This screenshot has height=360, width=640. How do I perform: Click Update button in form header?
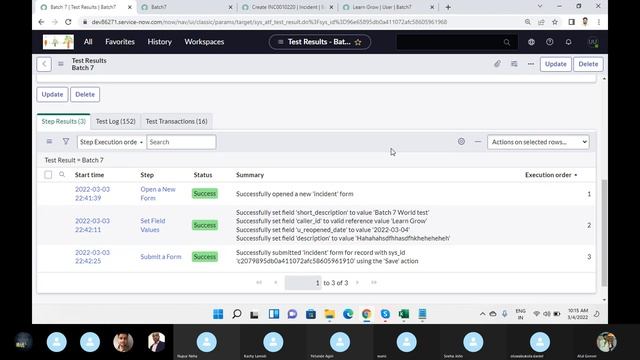point(556,64)
